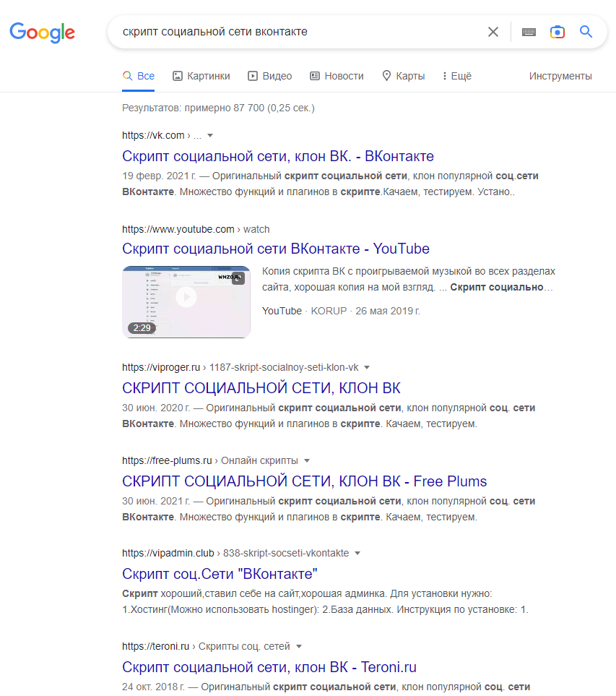Viewport: 616px width, 696px height.
Task: Expand the arrow beside vipadmin.club result URL
Action: [x=357, y=553]
